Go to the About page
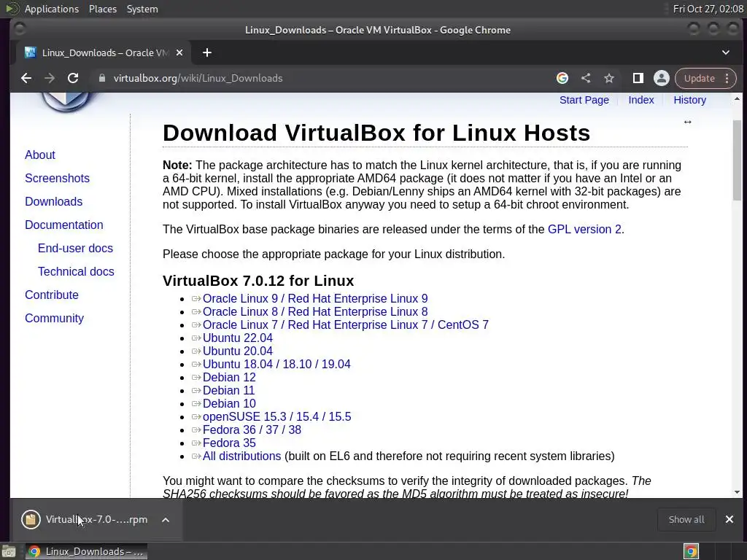This screenshot has height=560, width=747. click(x=40, y=155)
